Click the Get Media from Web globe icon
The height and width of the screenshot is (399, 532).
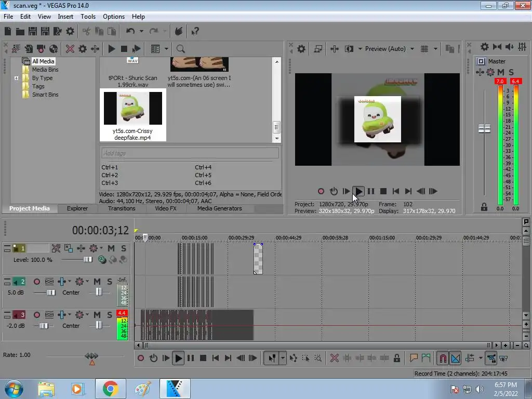54,49
